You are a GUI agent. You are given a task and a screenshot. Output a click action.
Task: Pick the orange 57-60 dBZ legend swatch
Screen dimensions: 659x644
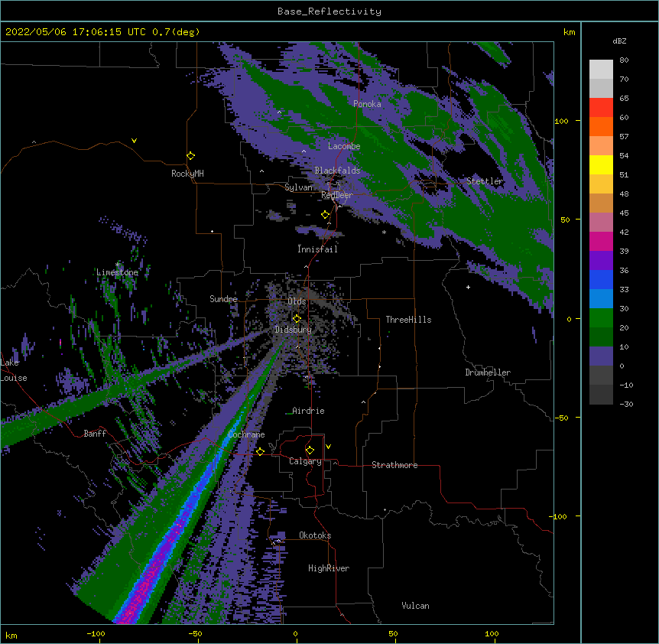coord(601,126)
